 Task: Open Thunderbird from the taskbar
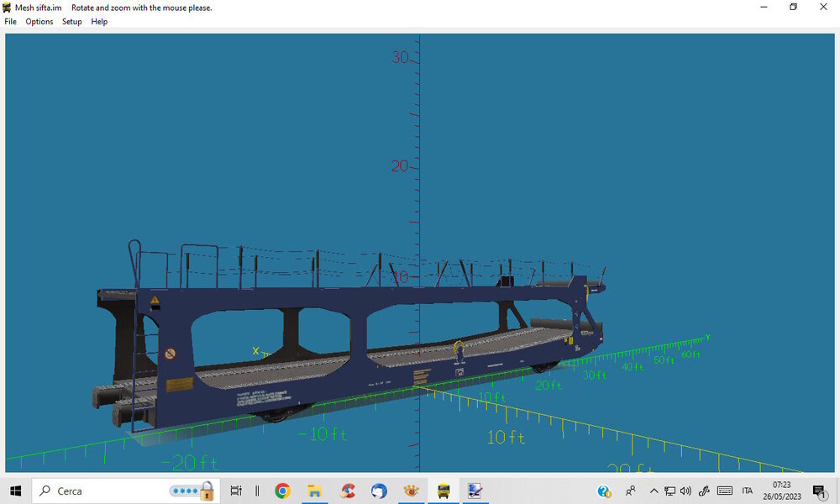pyautogui.click(x=380, y=491)
